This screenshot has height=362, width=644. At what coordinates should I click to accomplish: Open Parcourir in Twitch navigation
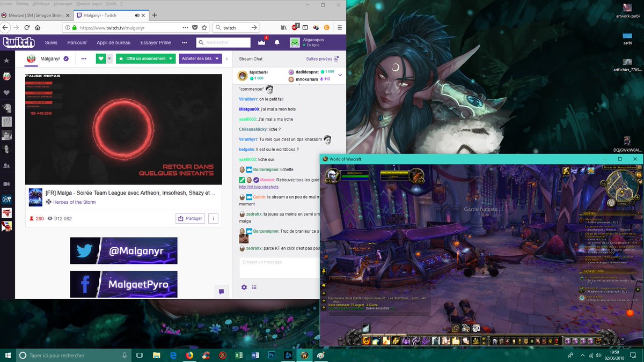click(77, 42)
